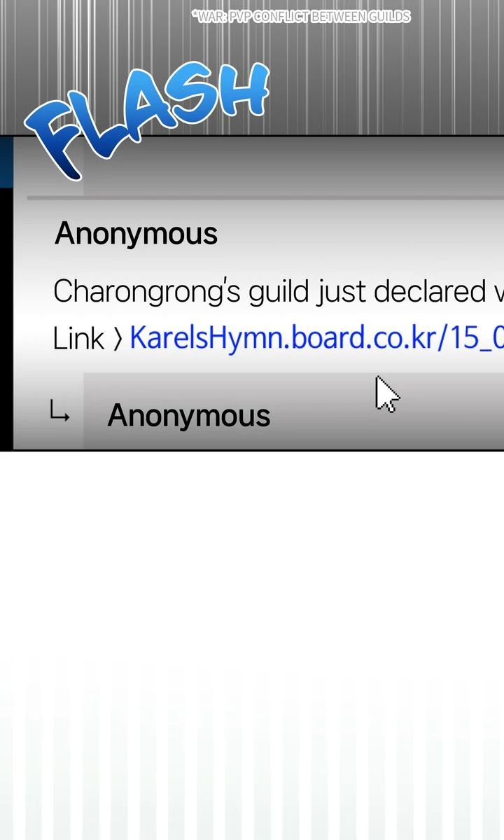Click the chevron after the Link label
The image size is (504, 840).
tap(117, 339)
